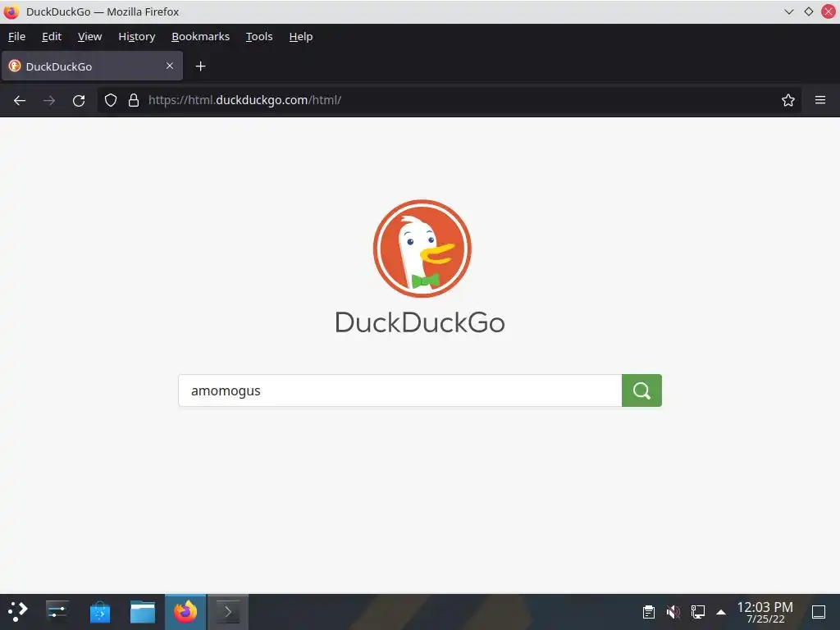The image size is (840, 630).
Task: Open the tracking protection shield icon
Action: click(x=111, y=100)
